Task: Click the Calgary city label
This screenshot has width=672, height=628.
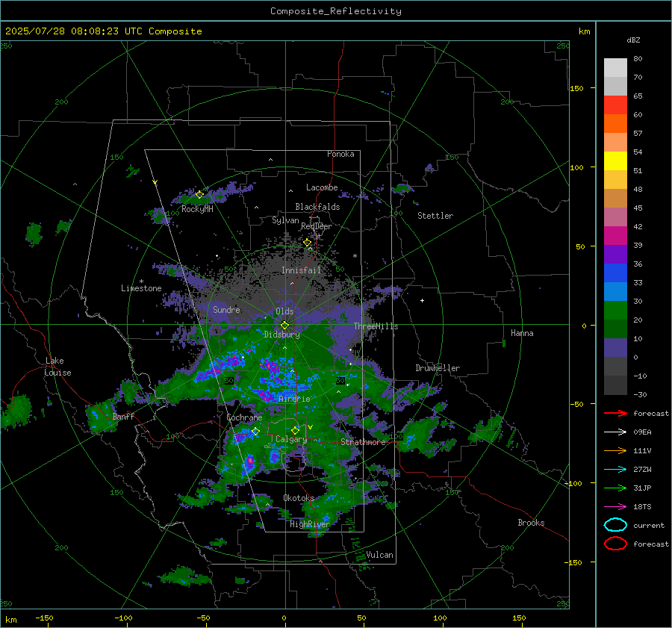Action: (291, 439)
